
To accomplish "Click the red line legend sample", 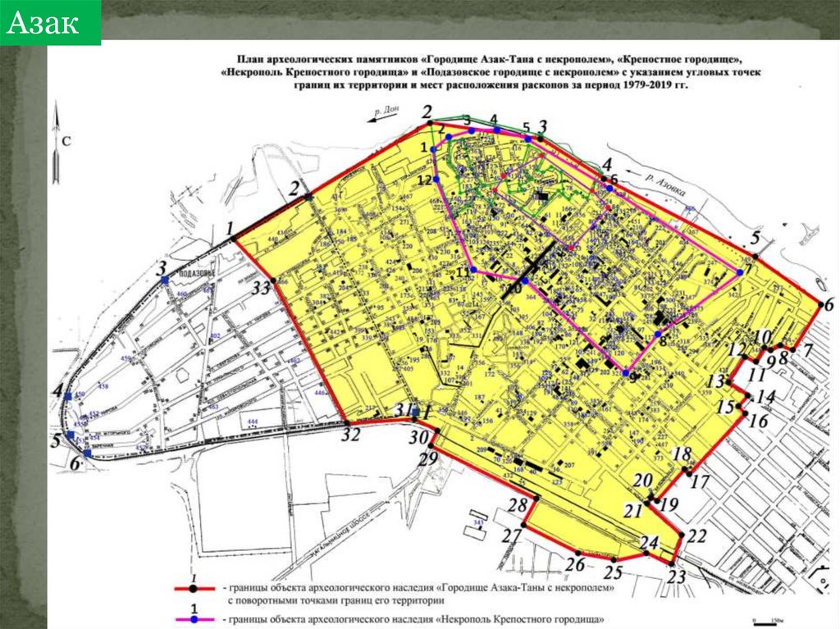I will tap(194, 588).
